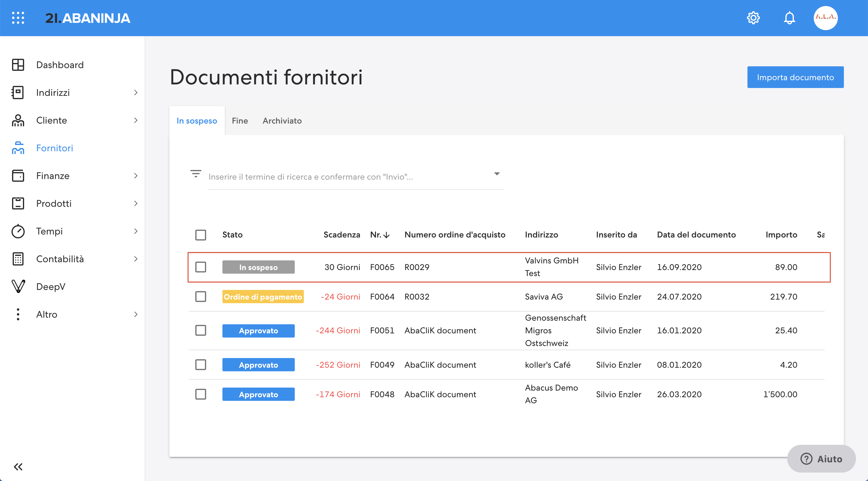Viewport: 868px width, 481px height.
Task: Check the F0065 row checkbox
Action: (x=200, y=267)
